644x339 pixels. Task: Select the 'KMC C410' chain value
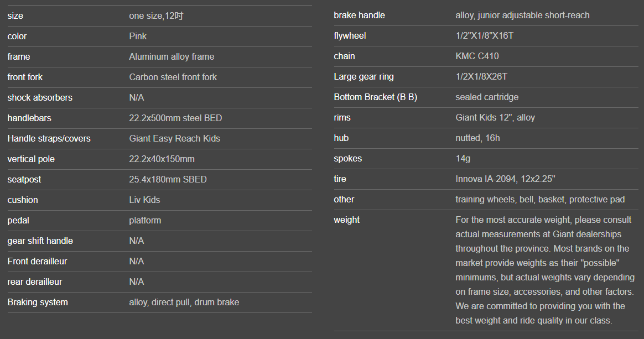point(477,56)
